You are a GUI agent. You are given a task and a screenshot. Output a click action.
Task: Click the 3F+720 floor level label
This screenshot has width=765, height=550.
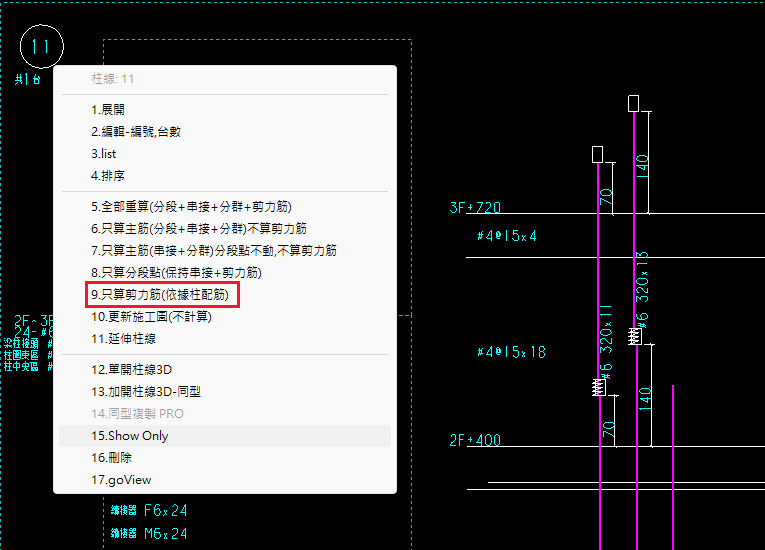click(x=475, y=207)
